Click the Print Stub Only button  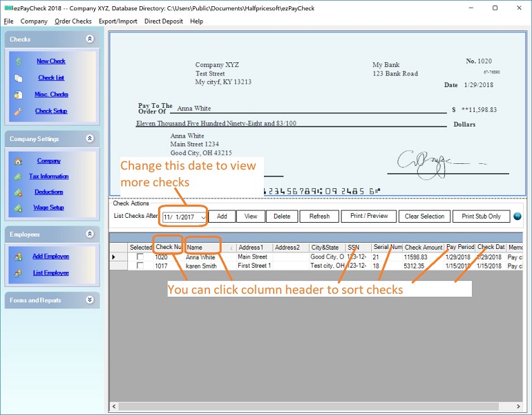(x=481, y=216)
